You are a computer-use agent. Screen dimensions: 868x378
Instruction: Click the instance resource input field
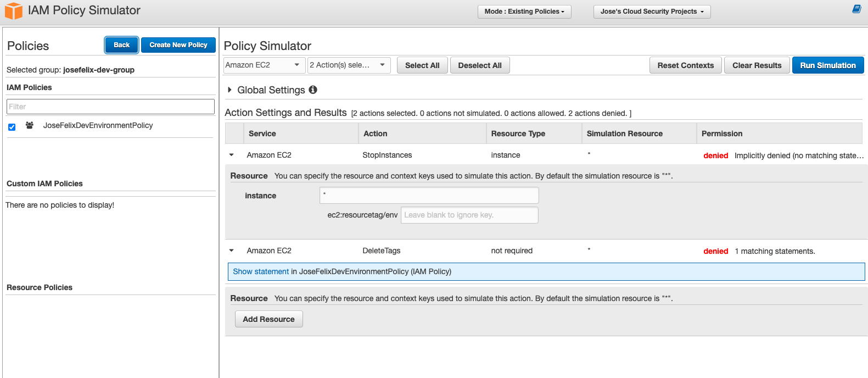[429, 195]
